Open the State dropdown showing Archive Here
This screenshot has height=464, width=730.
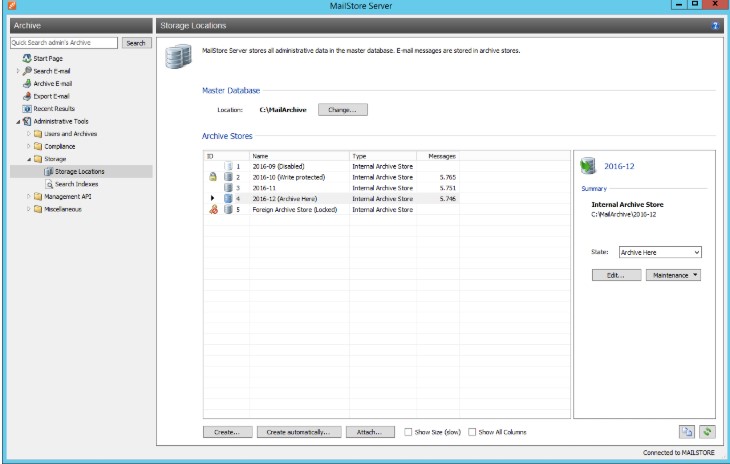coord(660,252)
